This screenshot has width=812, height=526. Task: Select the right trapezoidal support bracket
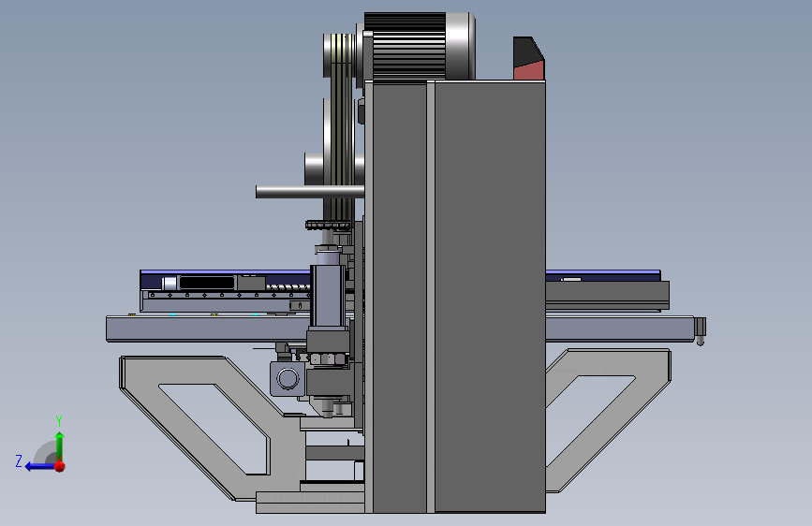click(609, 419)
